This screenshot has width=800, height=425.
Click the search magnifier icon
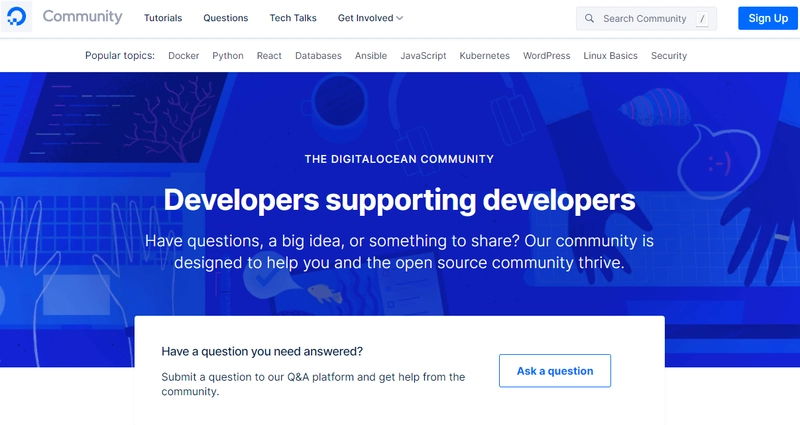pos(589,18)
